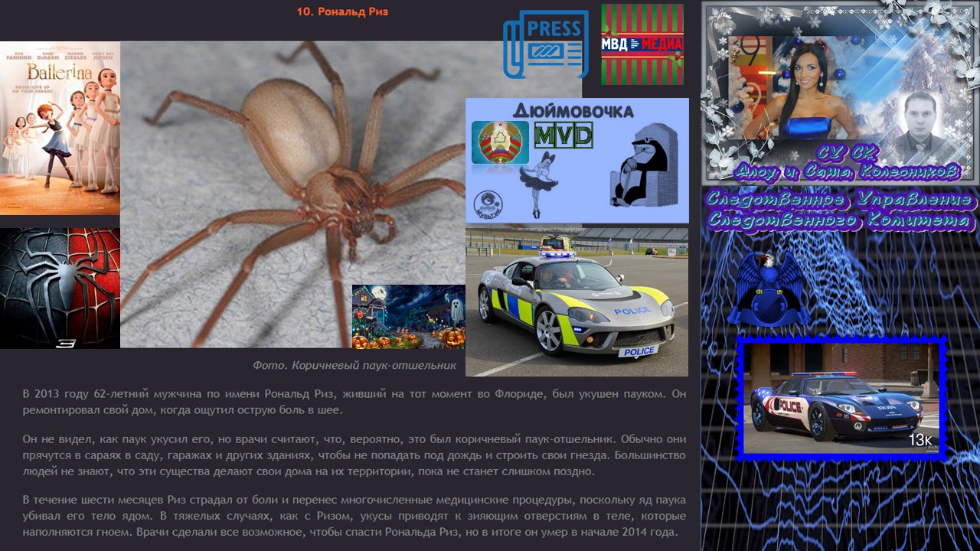Screen dimensions: 980x551
Task: Click the Дюймовочка MVD banner
Action: 577,161
